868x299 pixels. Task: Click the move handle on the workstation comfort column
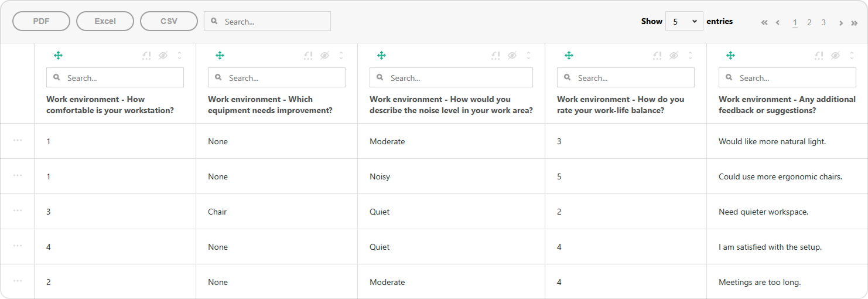coord(58,56)
